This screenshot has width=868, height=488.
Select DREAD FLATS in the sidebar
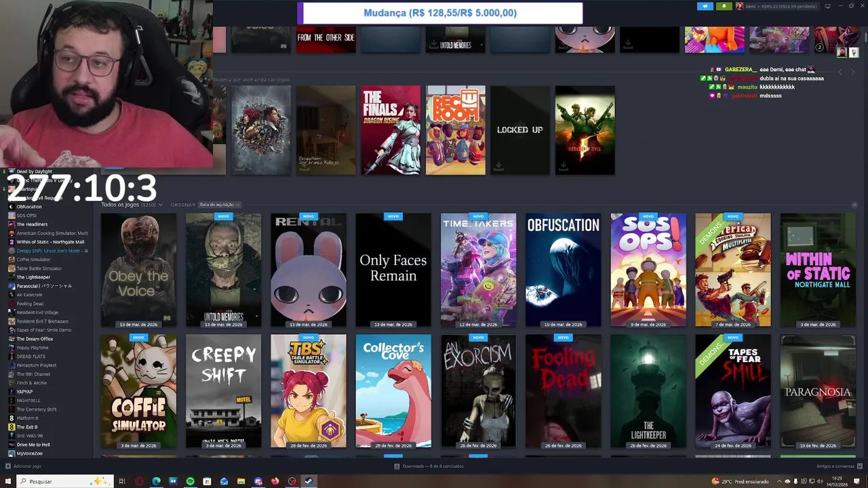(31, 357)
